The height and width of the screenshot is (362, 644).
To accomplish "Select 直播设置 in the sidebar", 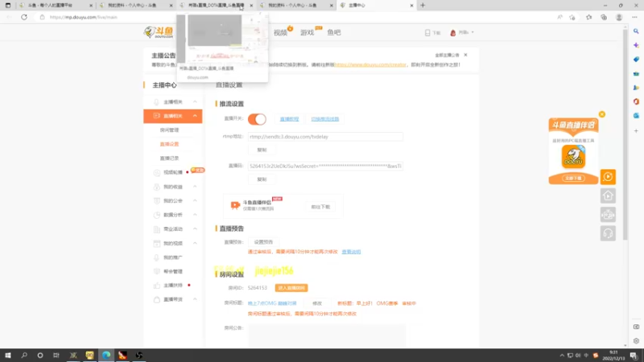I will tap(169, 144).
